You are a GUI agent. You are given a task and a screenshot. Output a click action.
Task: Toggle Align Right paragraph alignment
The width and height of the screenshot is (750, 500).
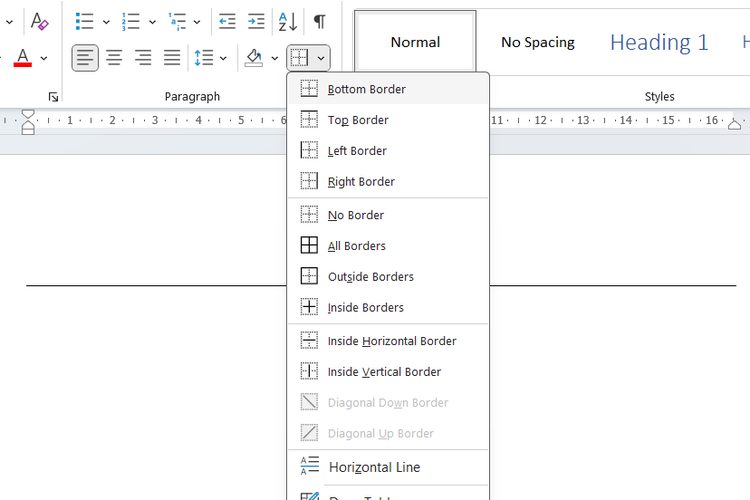[x=143, y=58]
